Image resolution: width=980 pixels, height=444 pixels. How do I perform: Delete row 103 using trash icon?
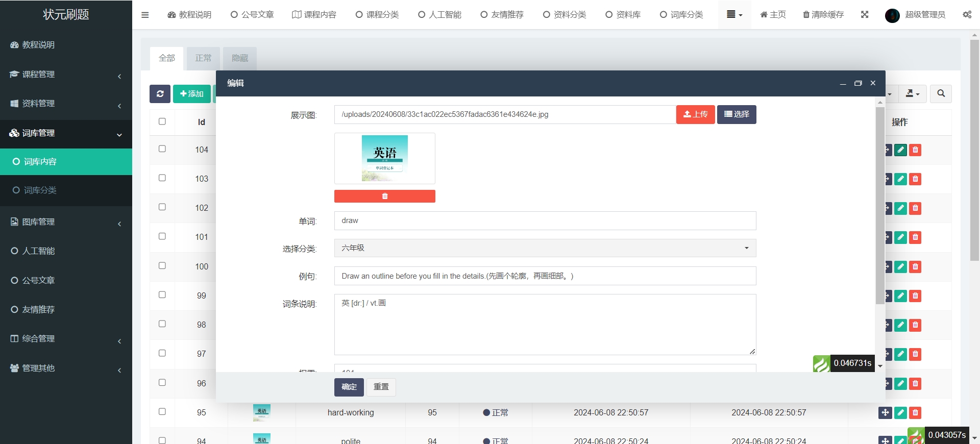coord(915,179)
